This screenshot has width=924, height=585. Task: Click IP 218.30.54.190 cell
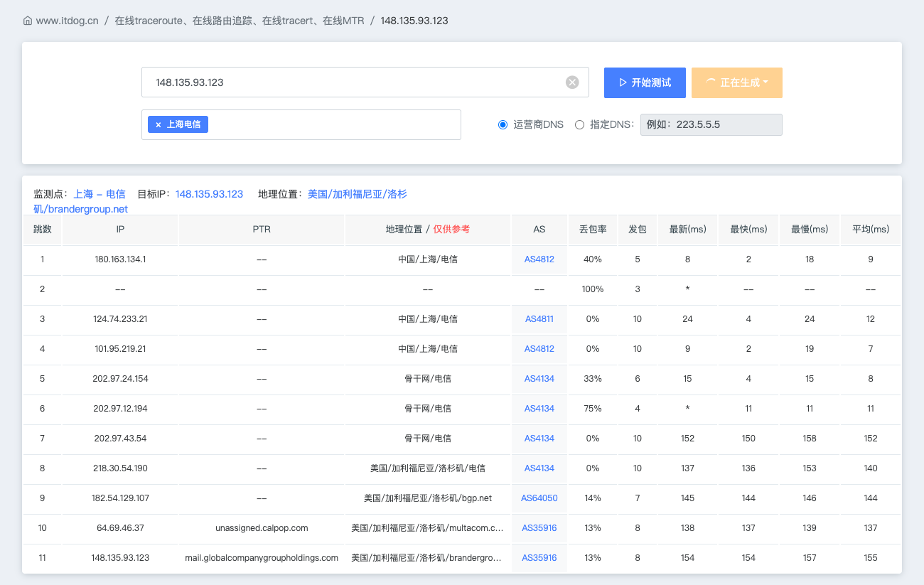coord(120,468)
